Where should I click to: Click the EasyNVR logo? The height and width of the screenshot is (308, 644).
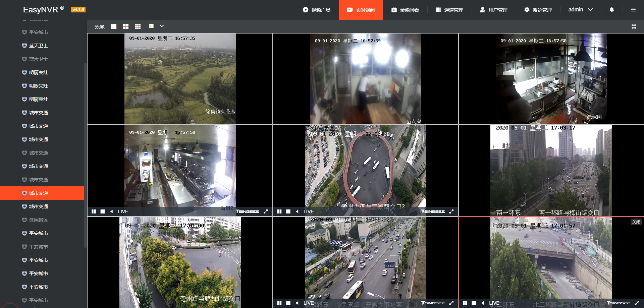[44, 10]
